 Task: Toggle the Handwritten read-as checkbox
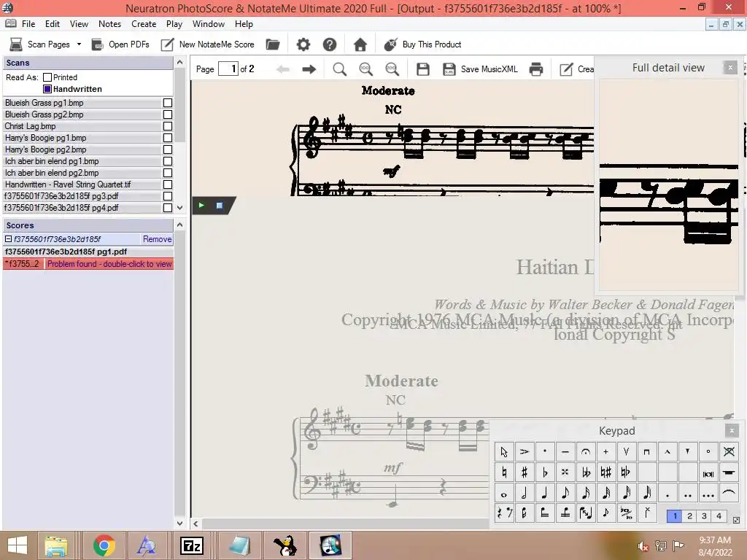[47, 89]
